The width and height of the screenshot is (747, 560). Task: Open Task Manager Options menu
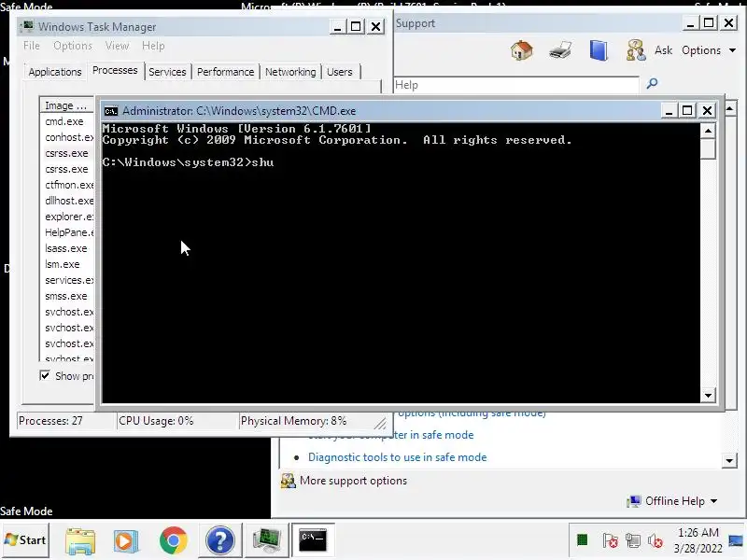pyautogui.click(x=73, y=46)
